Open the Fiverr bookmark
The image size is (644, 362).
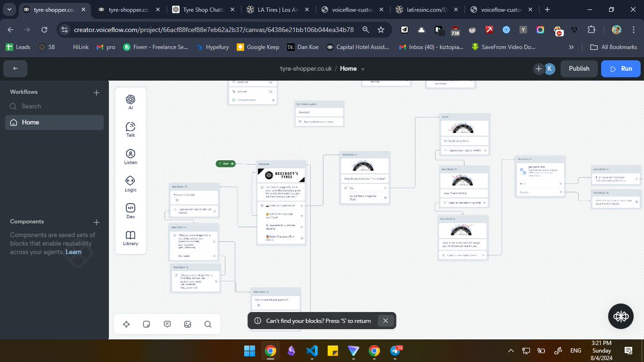(156, 47)
